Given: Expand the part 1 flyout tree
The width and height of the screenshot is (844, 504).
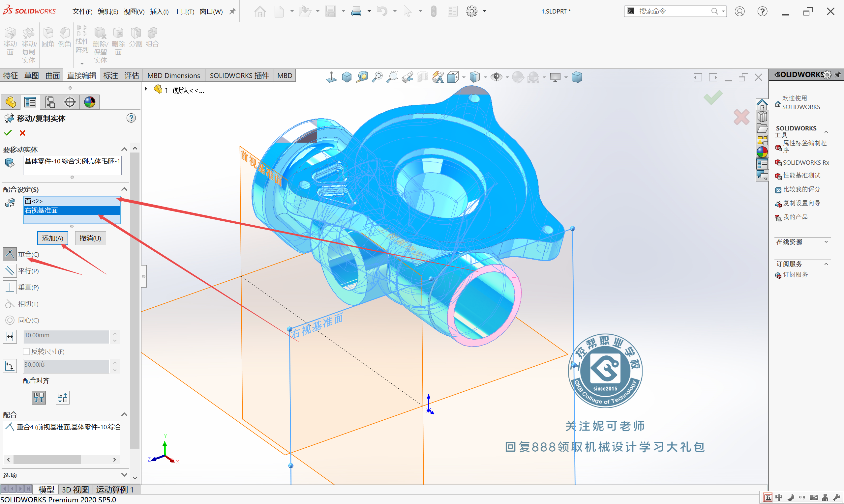Looking at the screenshot, I should [x=146, y=89].
